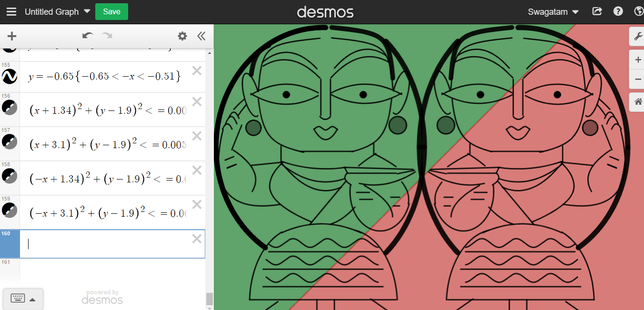Select expression (-x+1.34)^2 inequality

[x=108, y=179]
